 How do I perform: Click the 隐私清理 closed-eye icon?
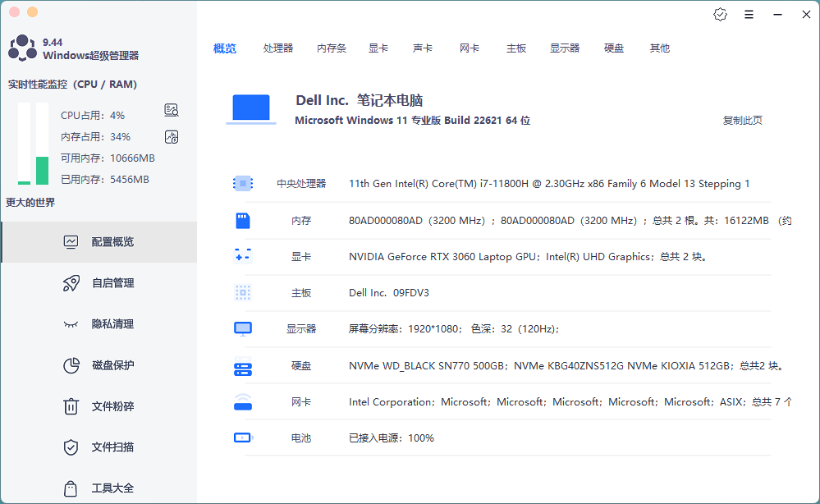pos(71,324)
